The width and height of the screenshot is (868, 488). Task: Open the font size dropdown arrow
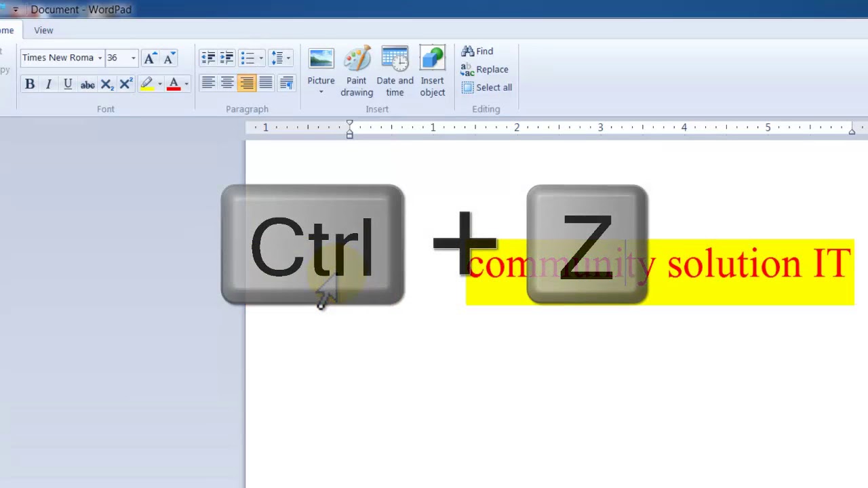(x=133, y=58)
